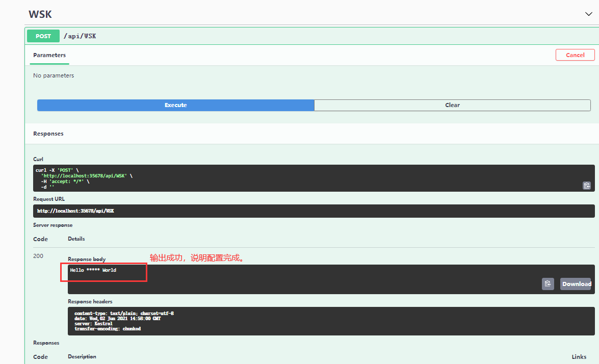This screenshot has height=364, width=599.
Task: Click the 'Request URL' label
Action: 49,199
